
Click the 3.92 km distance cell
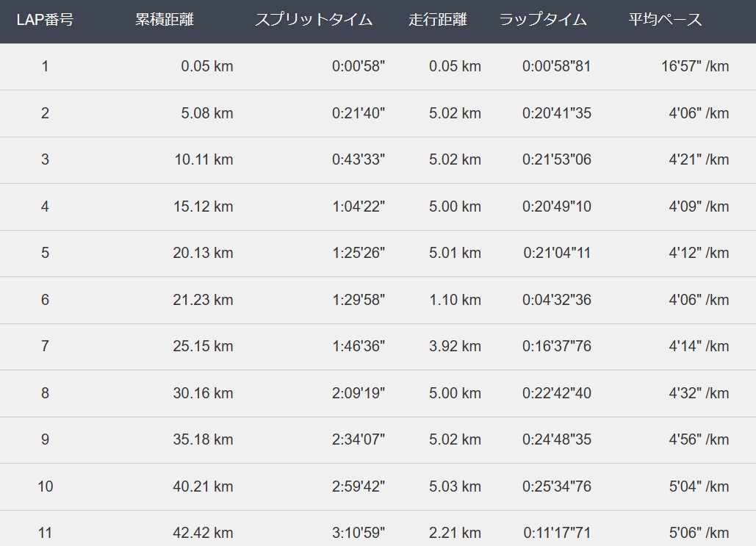point(456,346)
